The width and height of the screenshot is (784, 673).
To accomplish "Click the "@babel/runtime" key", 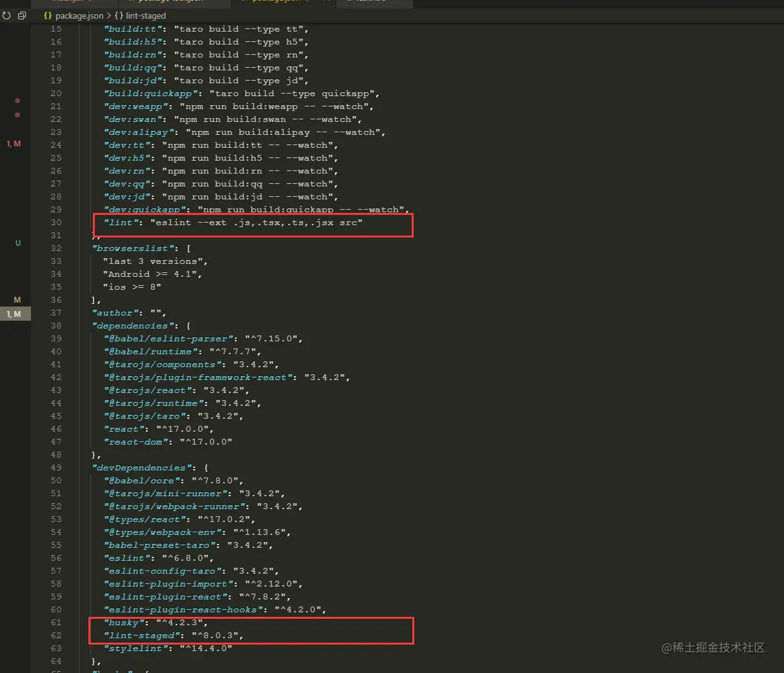I will pos(151,352).
